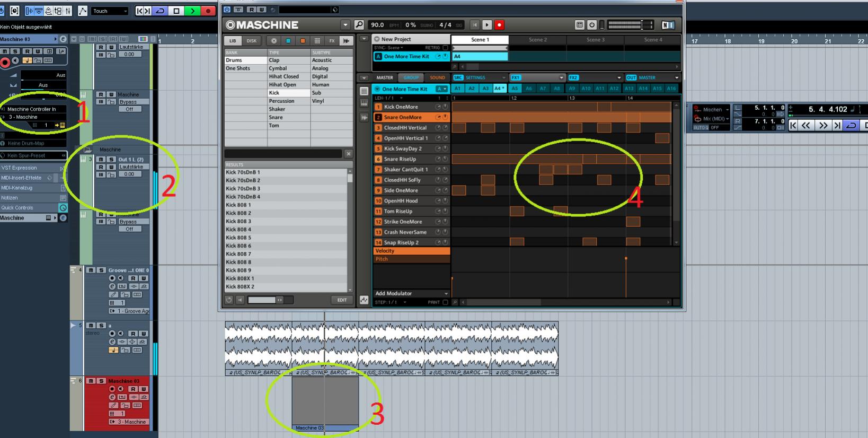
Task: Open the Maschine main menu dropdown arrow
Action: tap(346, 25)
